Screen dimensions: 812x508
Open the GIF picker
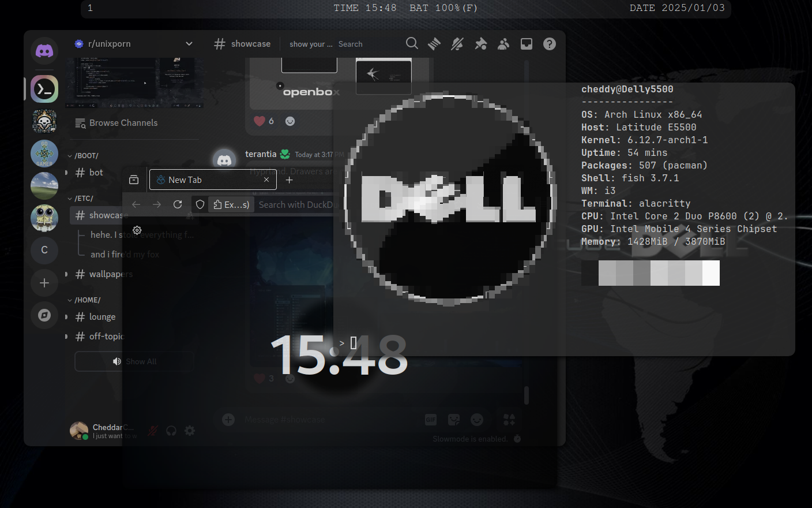tap(431, 420)
